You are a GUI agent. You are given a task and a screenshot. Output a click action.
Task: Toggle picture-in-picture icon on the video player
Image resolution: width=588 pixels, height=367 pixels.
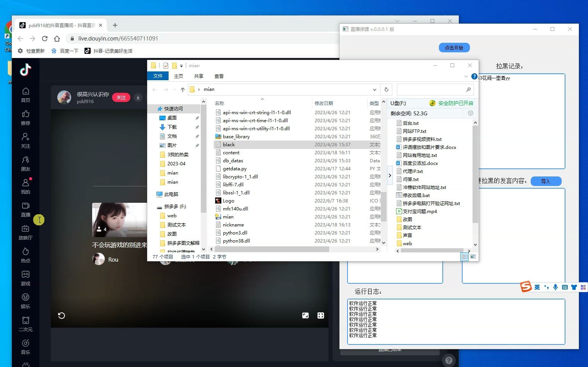tap(305, 315)
